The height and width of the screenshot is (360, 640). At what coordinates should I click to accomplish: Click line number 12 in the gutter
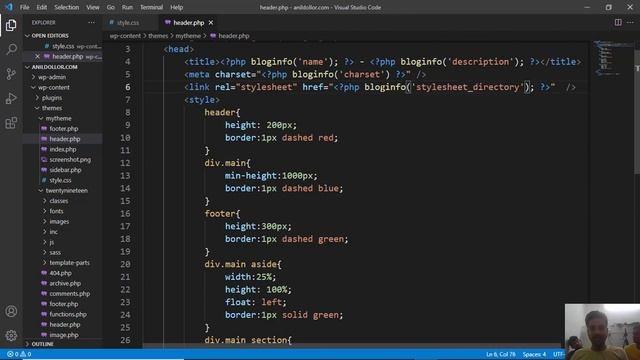125,163
